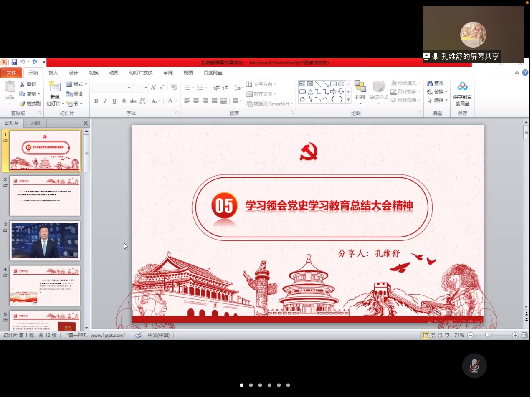Expand the Replace (替换) dropdown arrow
Viewport: 532px width, 399px height.
pos(446,92)
